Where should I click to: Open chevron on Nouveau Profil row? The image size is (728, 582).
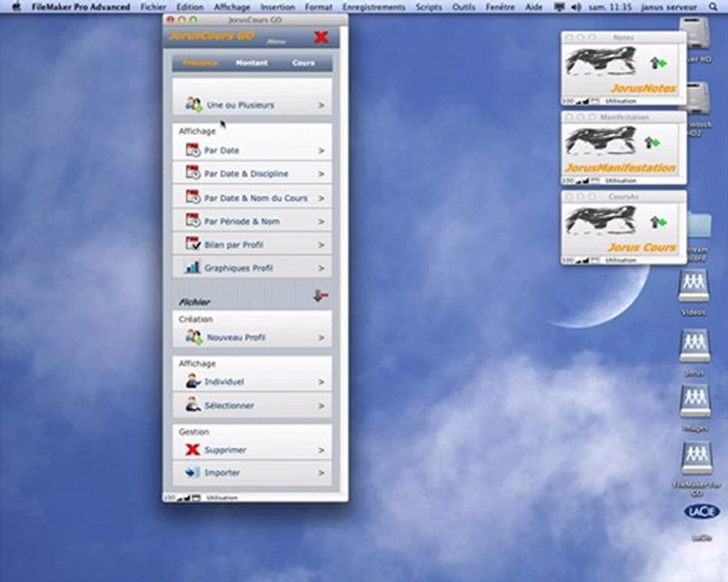[x=321, y=338]
